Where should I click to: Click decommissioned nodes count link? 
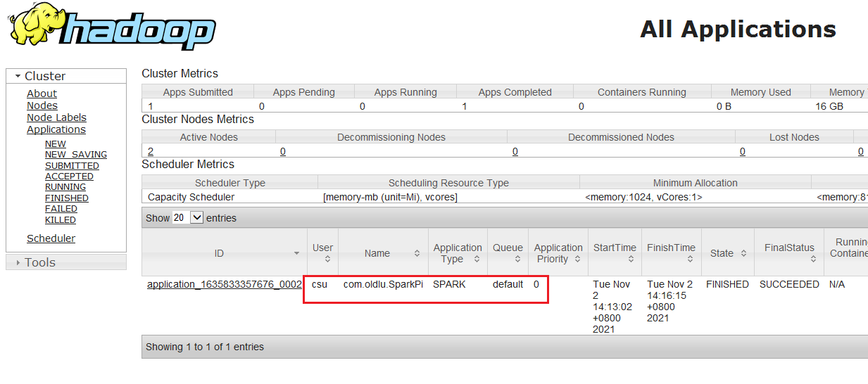(x=515, y=151)
